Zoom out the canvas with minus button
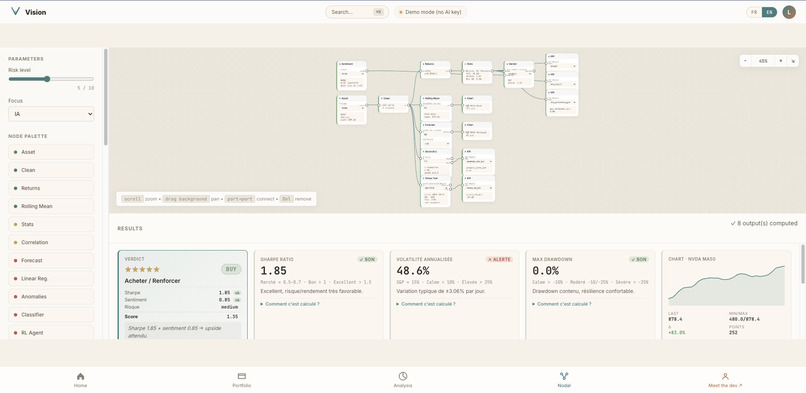The height and width of the screenshot is (393, 806). [x=746, y=61]
